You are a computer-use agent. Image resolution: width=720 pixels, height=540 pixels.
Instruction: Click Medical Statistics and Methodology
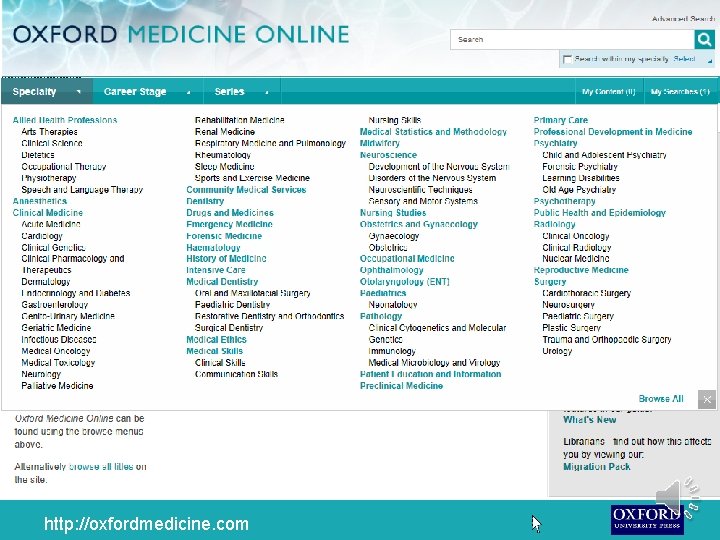[x=433, y=132]
